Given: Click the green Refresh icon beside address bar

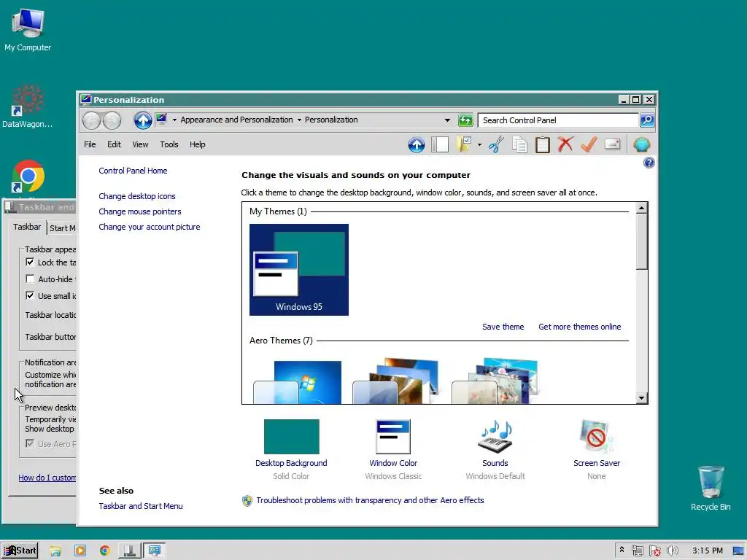Looking at the screenshot, I should tap(465, 120).
